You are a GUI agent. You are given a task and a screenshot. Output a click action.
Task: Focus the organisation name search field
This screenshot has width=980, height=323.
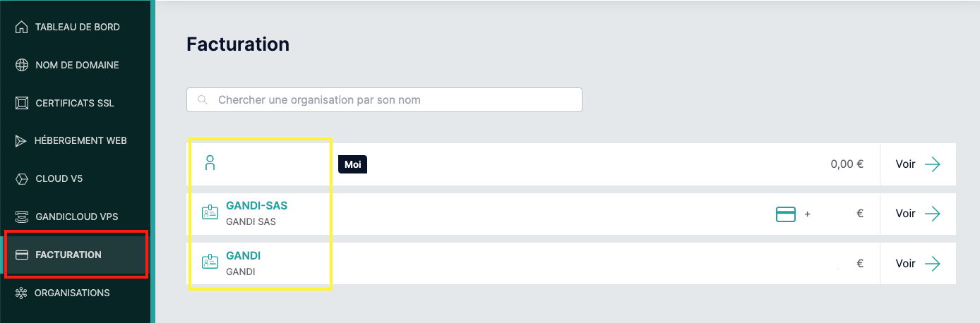click(384, 99)
